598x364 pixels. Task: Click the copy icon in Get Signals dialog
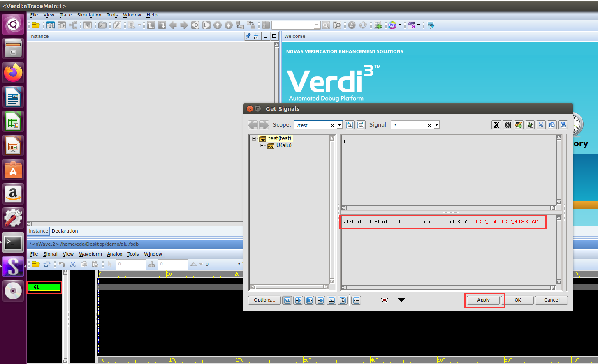(x=552, y=125)
